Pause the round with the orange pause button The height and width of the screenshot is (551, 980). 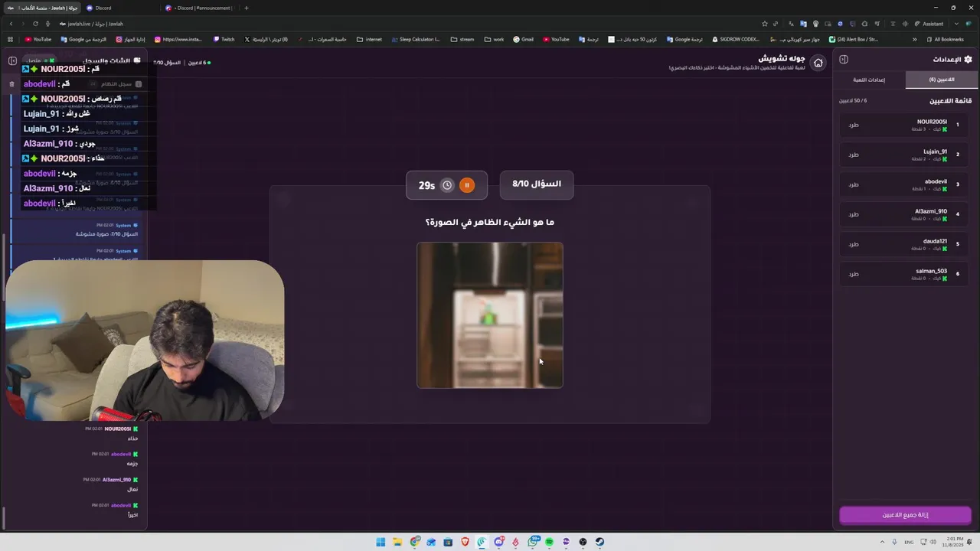click(467, 185)
